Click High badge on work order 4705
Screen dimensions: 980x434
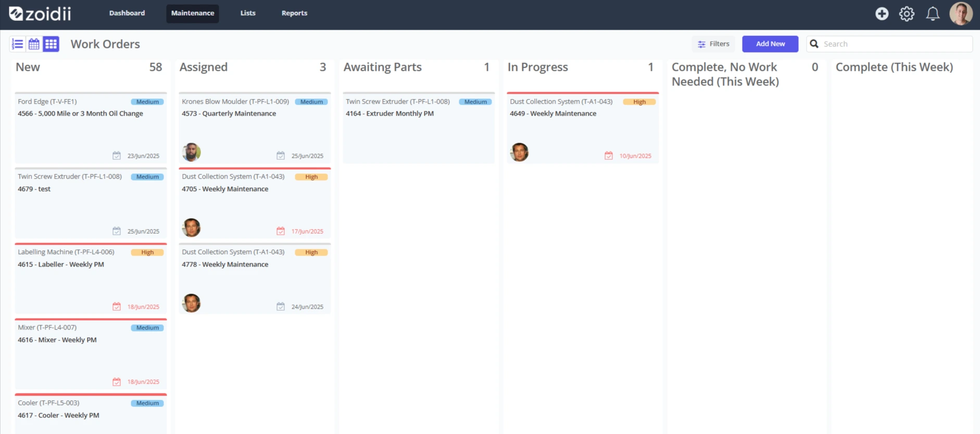pyautogui.click(x=311, y=177)
